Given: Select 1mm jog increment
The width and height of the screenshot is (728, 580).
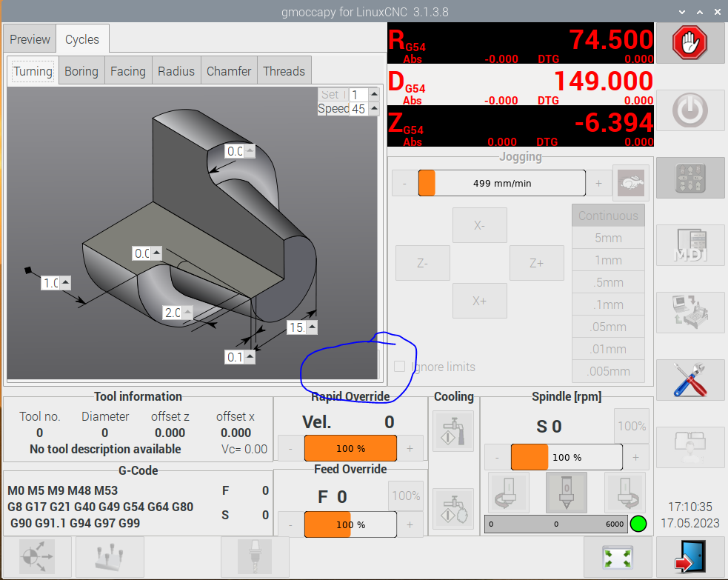Looking at the screenshot, I should tap(608, 260).
